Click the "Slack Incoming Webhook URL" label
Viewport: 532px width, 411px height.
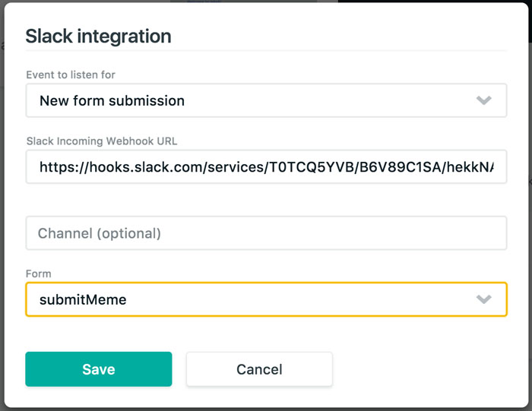point(102,141)
